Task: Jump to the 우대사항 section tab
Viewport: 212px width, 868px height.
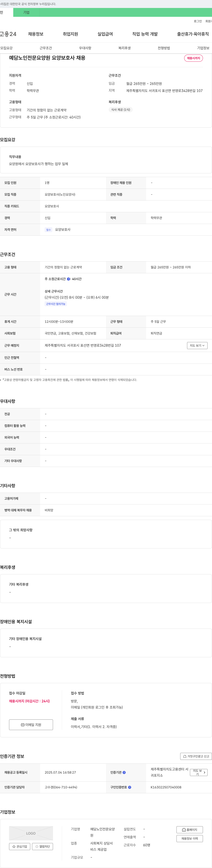Action: (85, 48)
